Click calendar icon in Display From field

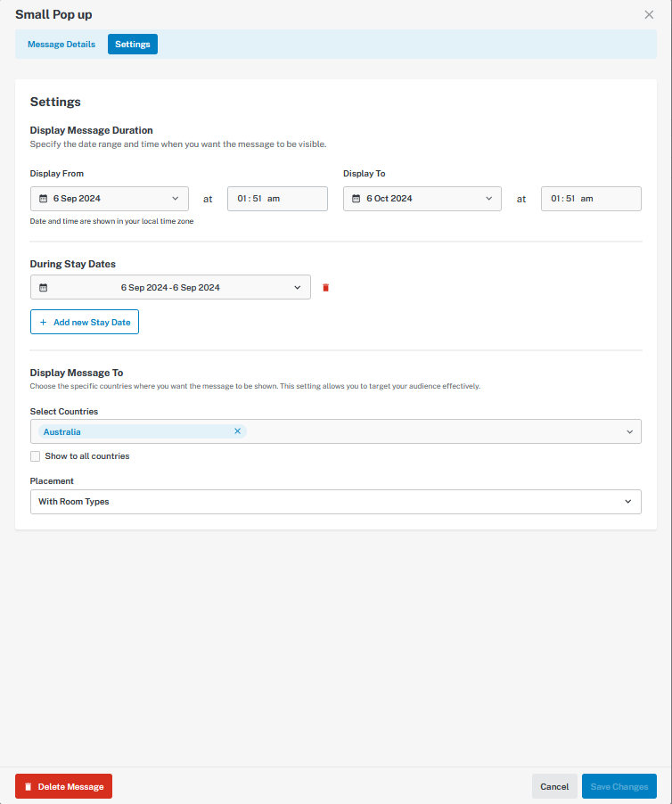44,199
